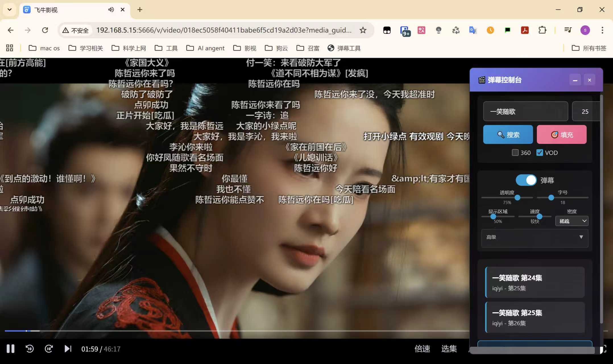Bookmark this page with star icon
613x364 pixels.
pos(363,30)
